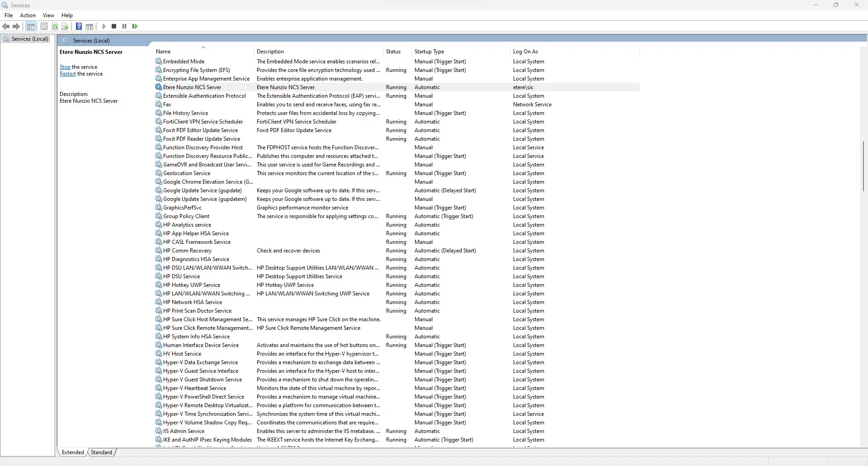Switch to the Standard tab

click(x=101, y=452)
